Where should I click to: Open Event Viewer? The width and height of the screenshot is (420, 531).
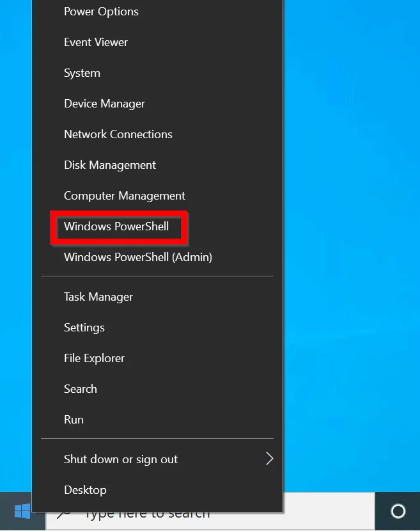(96, 42)
